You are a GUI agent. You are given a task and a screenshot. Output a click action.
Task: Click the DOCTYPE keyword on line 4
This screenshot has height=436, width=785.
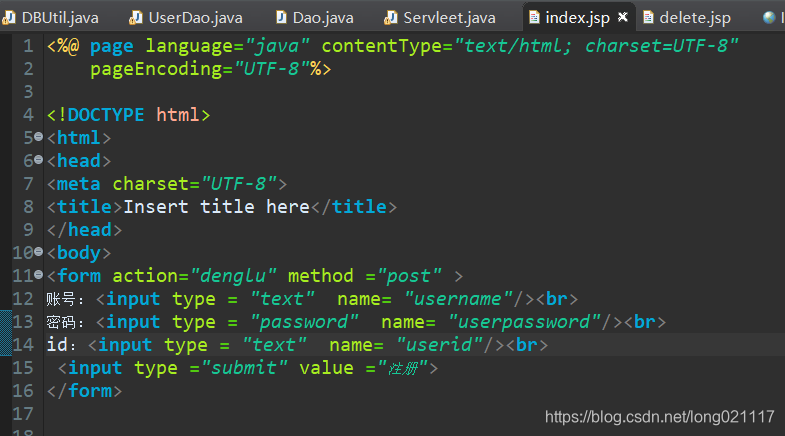pyautogui.click(x=106, y=115)
